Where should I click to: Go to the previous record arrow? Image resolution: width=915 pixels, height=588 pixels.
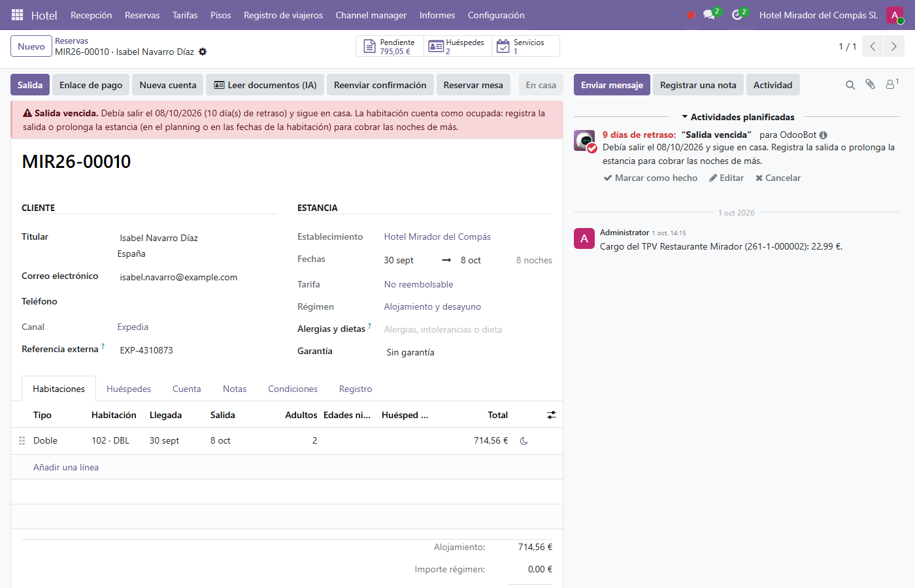[x=873, y=46]
